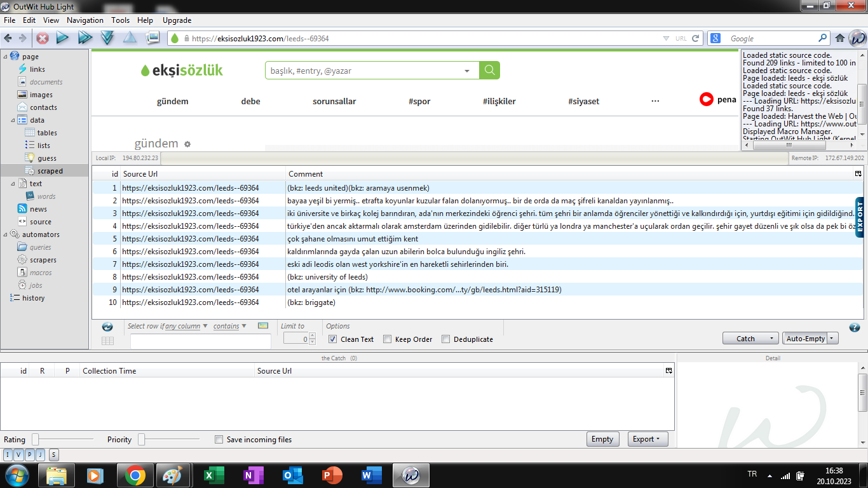Open the Tools menu
This screenshot has width=868, height=488.
(120, 20)
